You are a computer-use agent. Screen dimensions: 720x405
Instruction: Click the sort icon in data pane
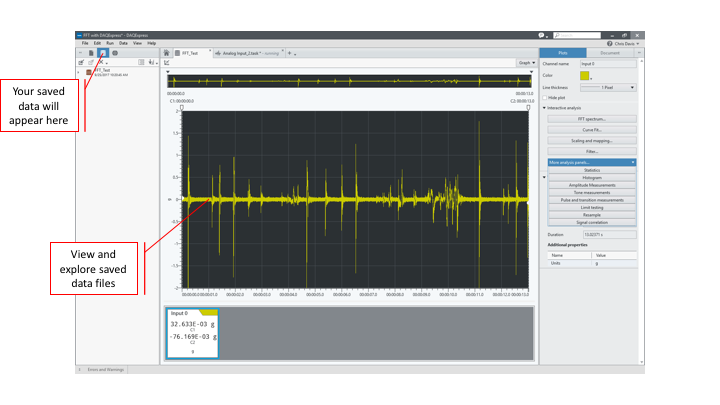click(x=152, y=63)
